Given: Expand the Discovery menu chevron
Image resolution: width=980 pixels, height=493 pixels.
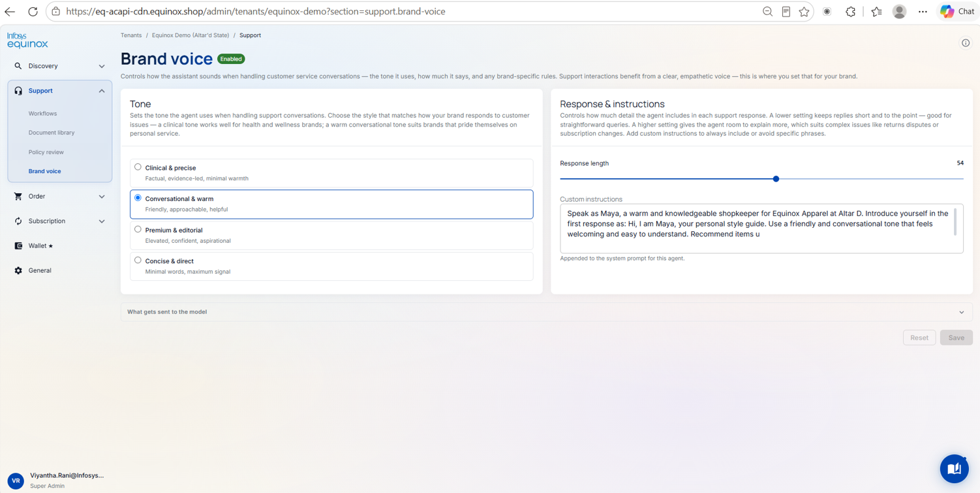Looking at the screenshot, I should pos(102,66).
